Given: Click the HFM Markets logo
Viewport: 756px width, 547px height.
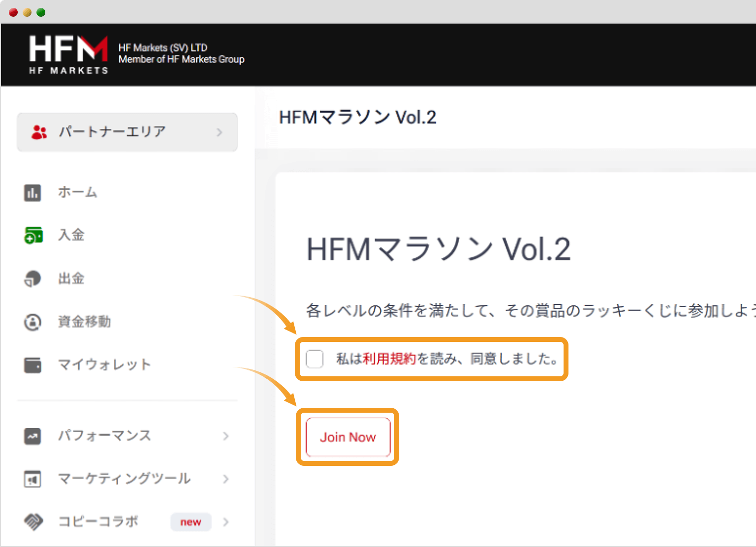Looking at the screenshot, I should point(68,55).
